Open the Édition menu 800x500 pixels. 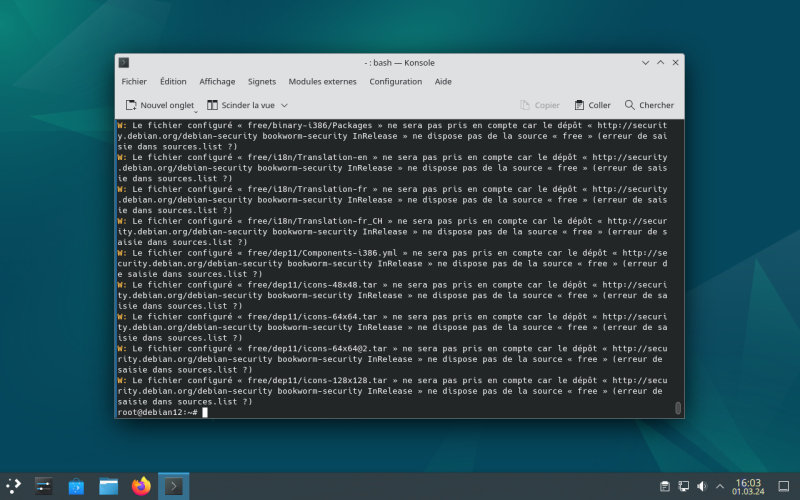[173, 82]
